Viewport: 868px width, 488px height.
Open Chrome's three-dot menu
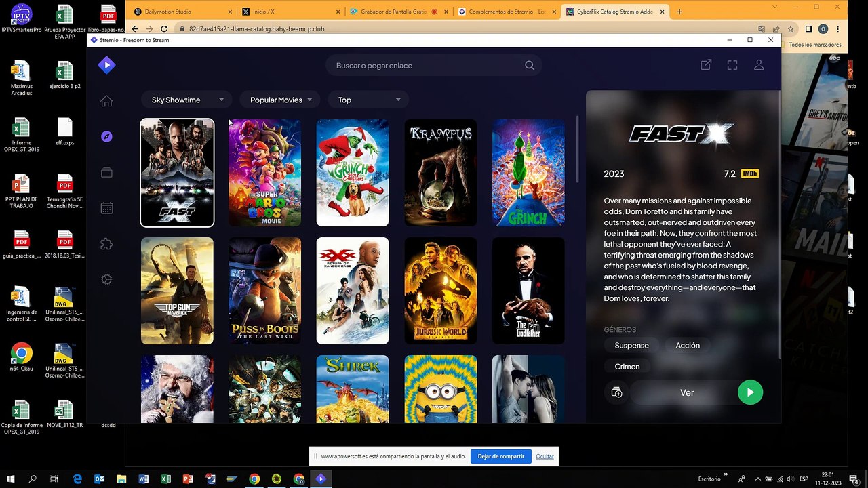838,29
